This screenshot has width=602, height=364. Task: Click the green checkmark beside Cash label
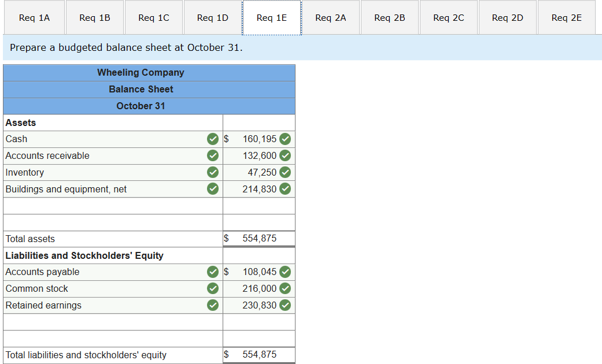click(212, 139)
